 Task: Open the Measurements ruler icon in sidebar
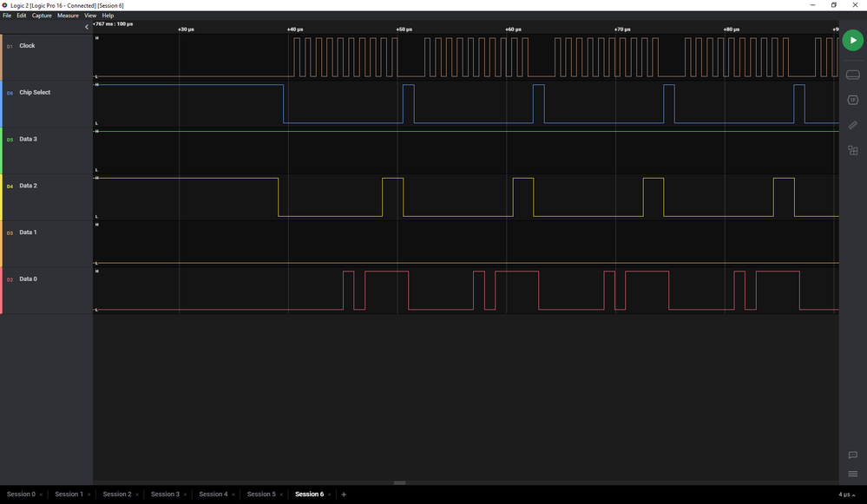pyautogui.click(x=852, y=125)
